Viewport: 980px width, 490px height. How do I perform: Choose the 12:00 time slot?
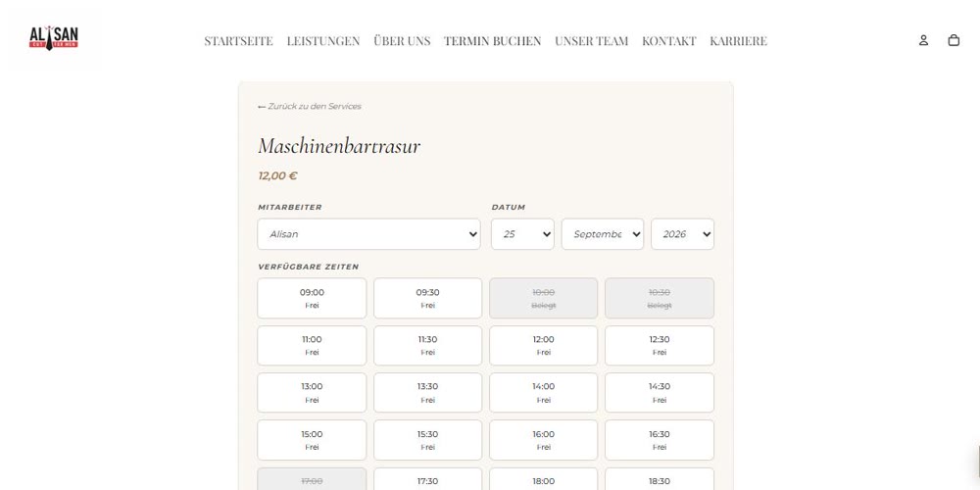pyautogui.click(x=544, y=346)
